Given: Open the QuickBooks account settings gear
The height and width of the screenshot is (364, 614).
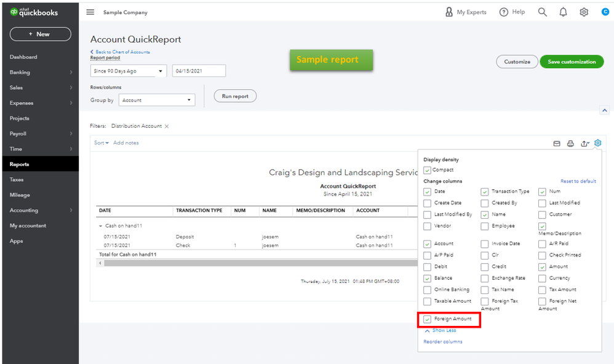Looking at the screenshot, I should (x=583, y=12).
